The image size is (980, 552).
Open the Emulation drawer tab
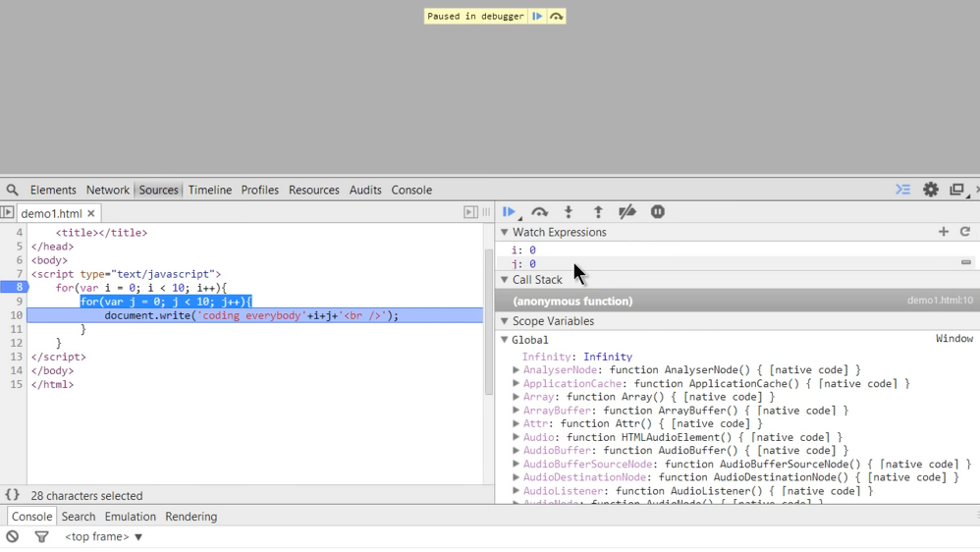tap(130, 517)
